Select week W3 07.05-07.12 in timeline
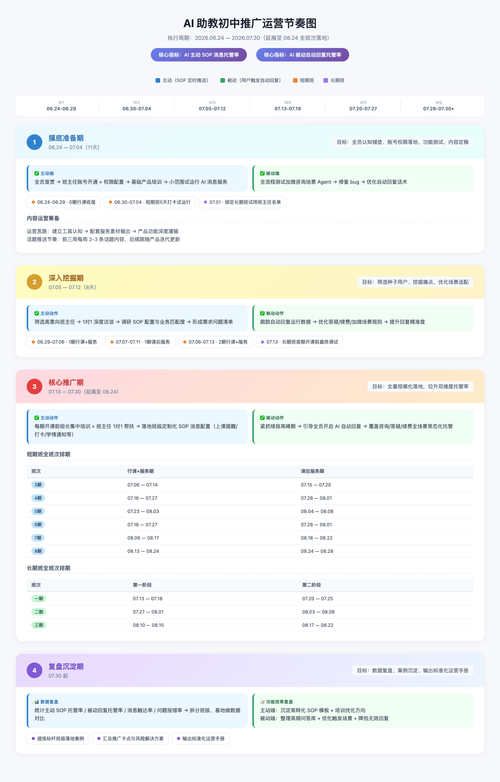This screenshot has width=500, height=782. (212, 106)
